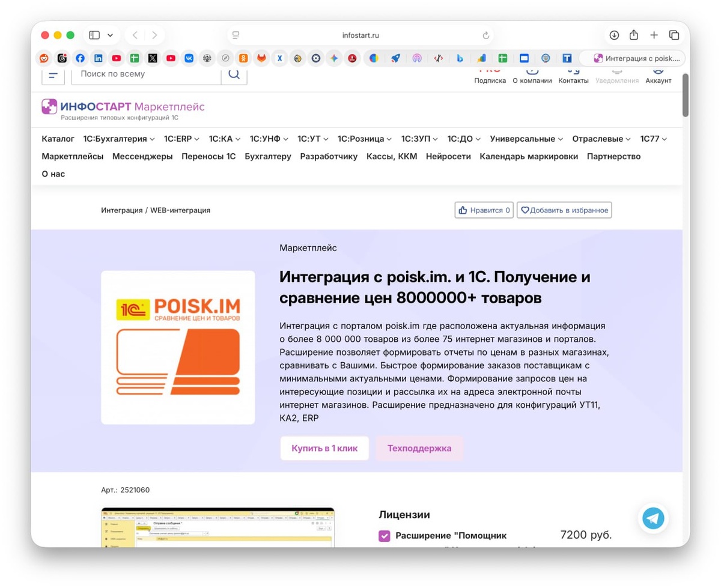Click the Infostart Marketplace logo
The width and height of the screenshot is (721, 588).
(123, 110)
